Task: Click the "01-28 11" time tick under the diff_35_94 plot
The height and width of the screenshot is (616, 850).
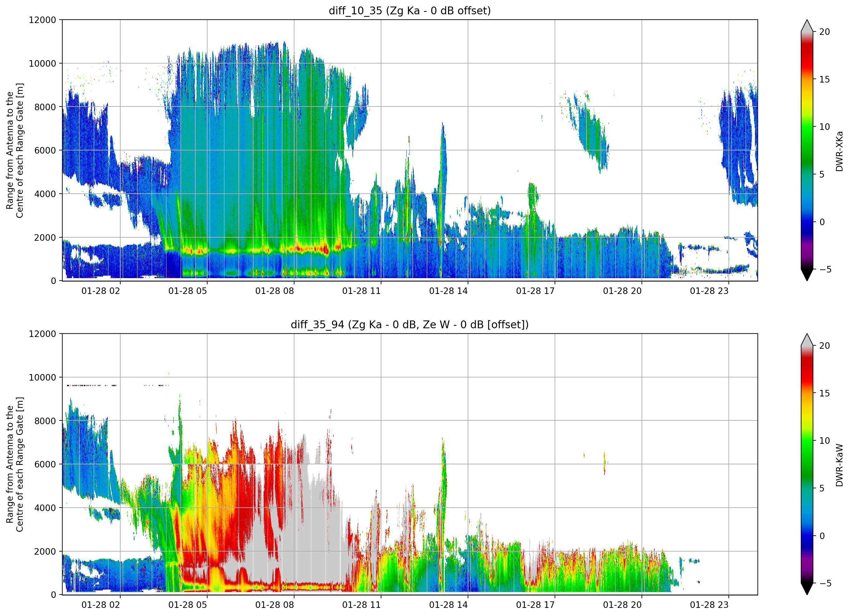Action: (362, 605)
